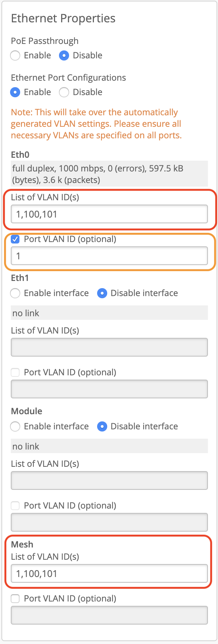
Task: Enable Ethernet Port Configurations
Action: click(15, 92)
